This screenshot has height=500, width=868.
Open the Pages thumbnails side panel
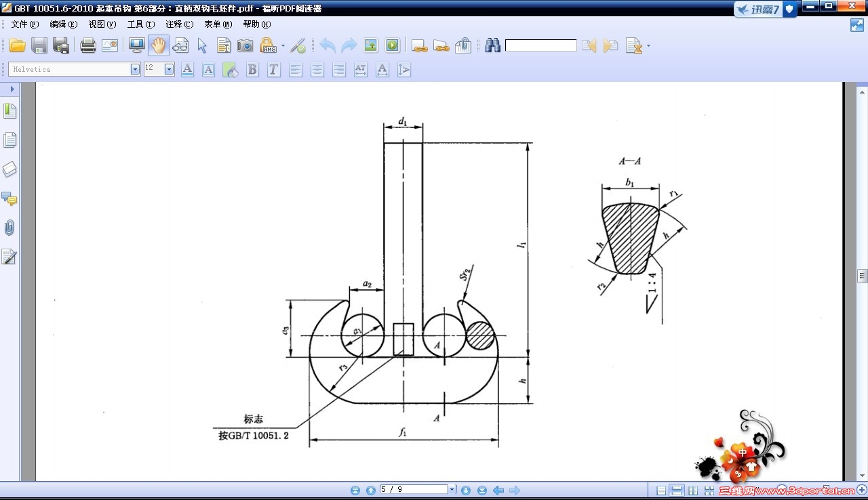click(x=9, y=140)
